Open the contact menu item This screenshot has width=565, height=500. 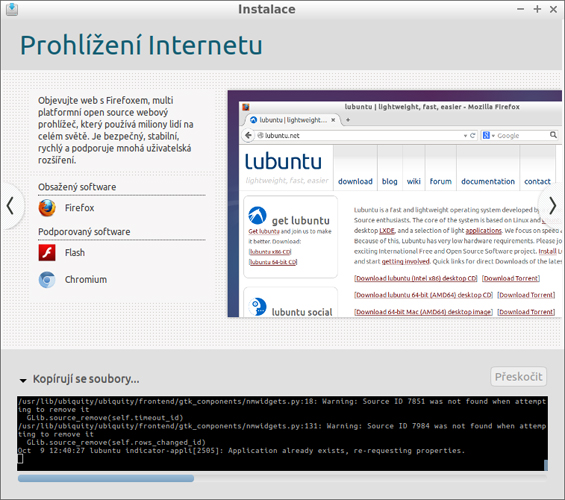point(537,181)
